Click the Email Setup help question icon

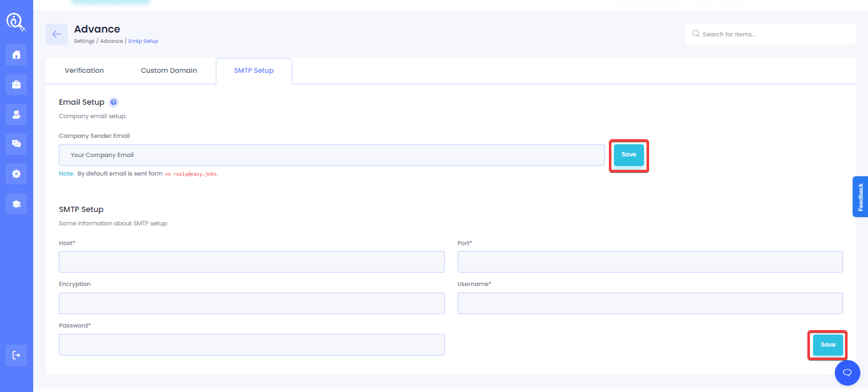point(114,102)
